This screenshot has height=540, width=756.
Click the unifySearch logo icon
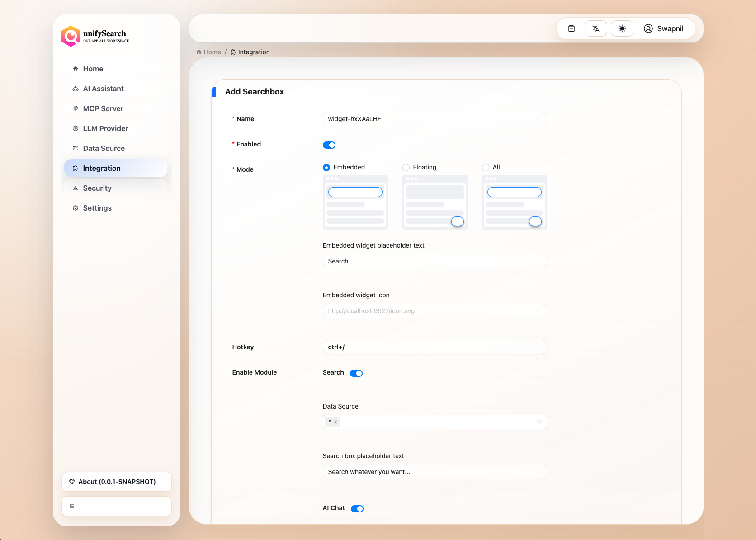(x=71, y=36)
